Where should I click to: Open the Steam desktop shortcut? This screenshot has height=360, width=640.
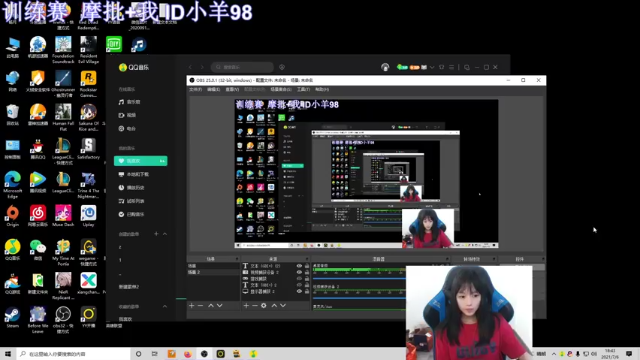(13, 318)
